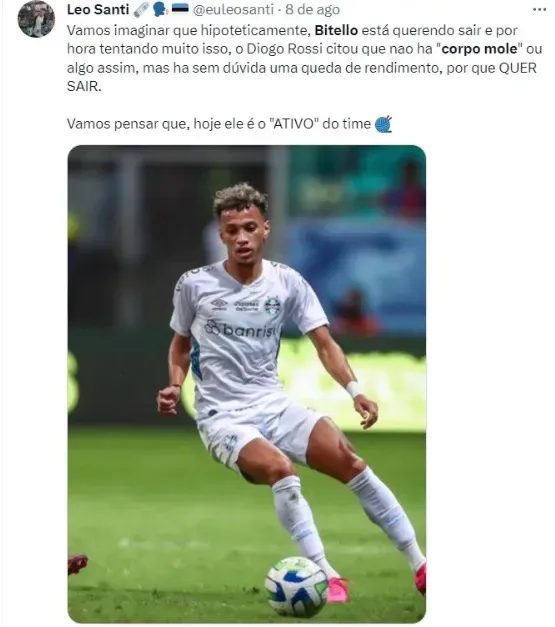Click the soccer ball in the photo
This screenshot has height=627, width=555.
(x=297, y=587)
